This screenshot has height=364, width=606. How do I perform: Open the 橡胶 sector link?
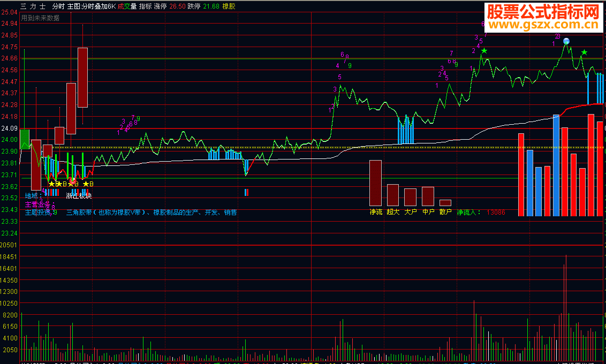point(229,6)
